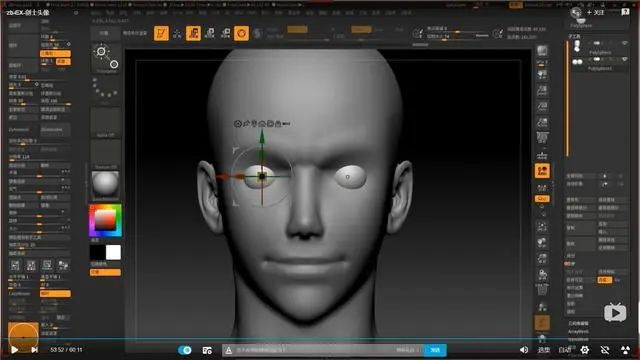
Task: Open the uploader avatar
Action: coord(576,13)
